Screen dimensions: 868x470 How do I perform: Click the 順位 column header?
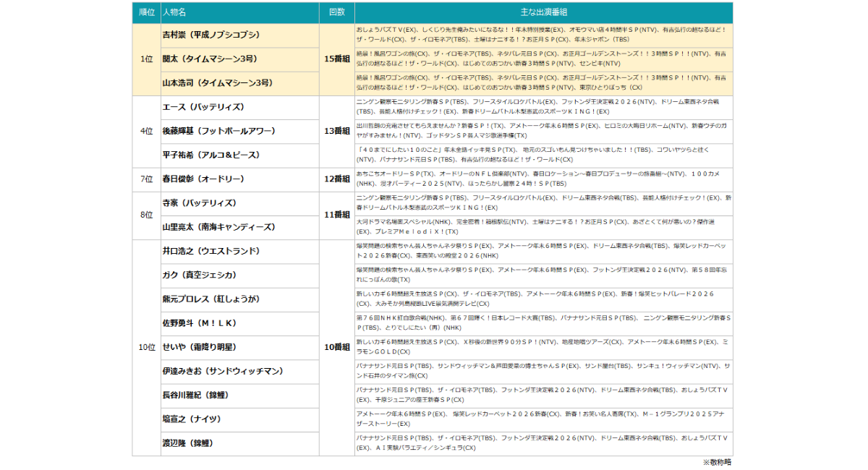point(146,12)
